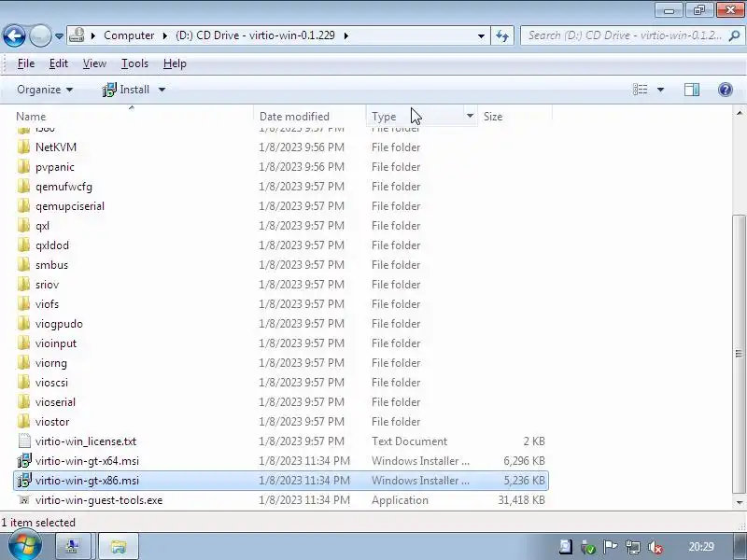
Task: Click the virtio-win-gt-x64.msi installer icon
Action: click(24, 460)
